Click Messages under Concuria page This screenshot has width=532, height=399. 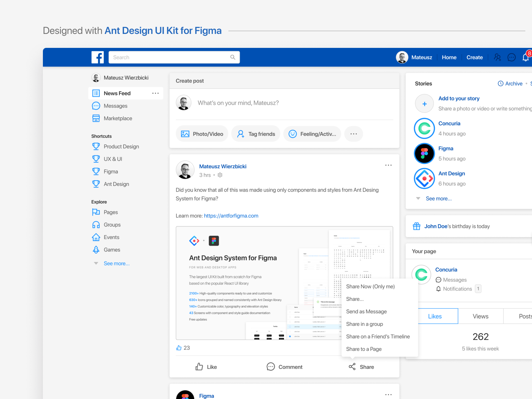pos(451,280)
